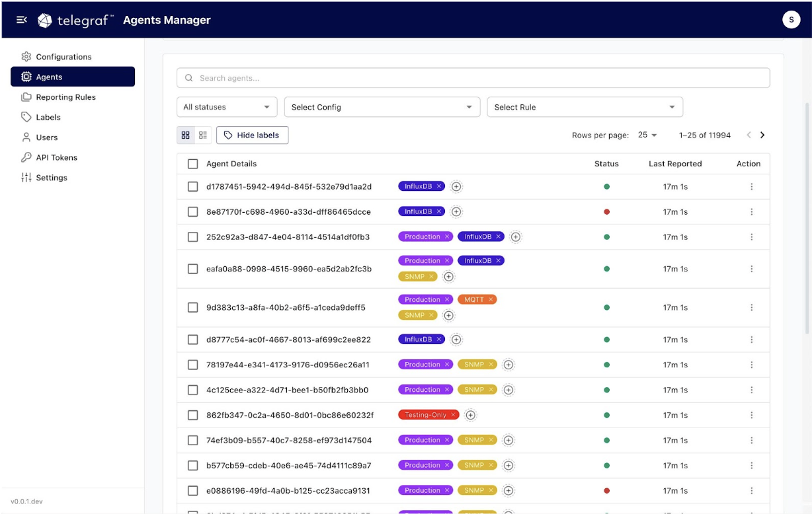Image resolution: width=812 pixels, height=514 pixels.
Task: Open action menu for agent eafa0a88-0998-4515
Action: click(x=752, y=269)
